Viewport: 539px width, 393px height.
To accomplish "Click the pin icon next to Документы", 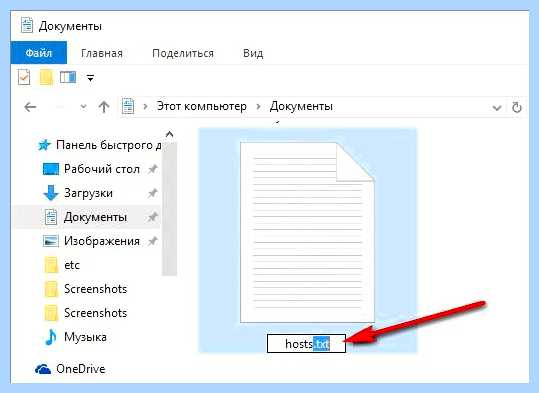I will coord(153,217).
